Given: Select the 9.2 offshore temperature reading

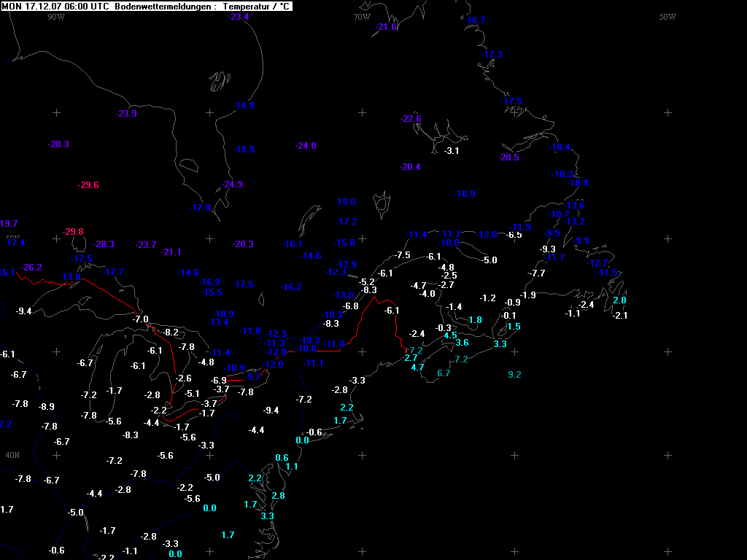Looking at the screenshot, I should (514, 375).
